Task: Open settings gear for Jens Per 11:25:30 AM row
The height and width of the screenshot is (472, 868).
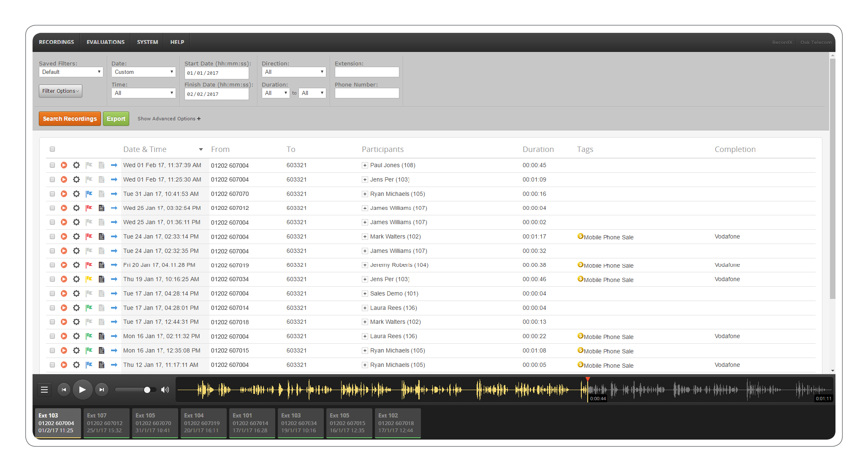Action: click(76, 179)
